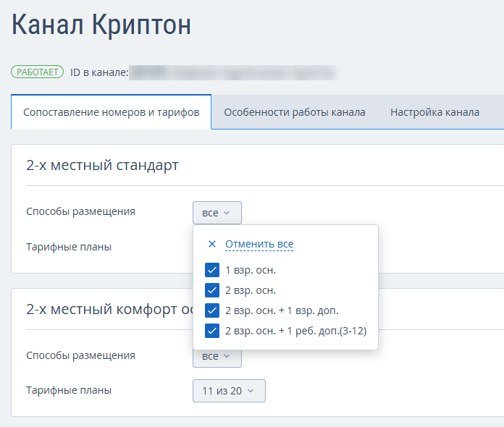The height and width of the screenshot is (427, 504).
Task: Click Тарифные планы label in стандарт section
Action: click(x=69, y=247)
